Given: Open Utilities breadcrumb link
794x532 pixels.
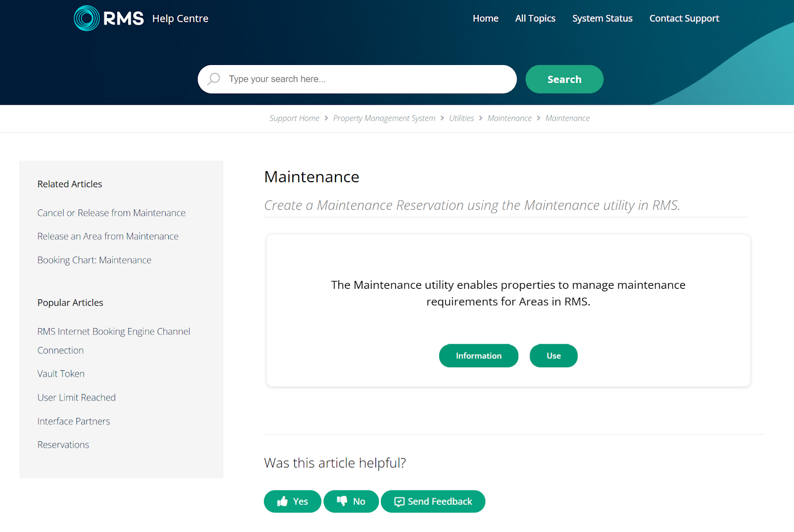Looking at the screenshot, I should pyautogui.click(x=461, y=118).
